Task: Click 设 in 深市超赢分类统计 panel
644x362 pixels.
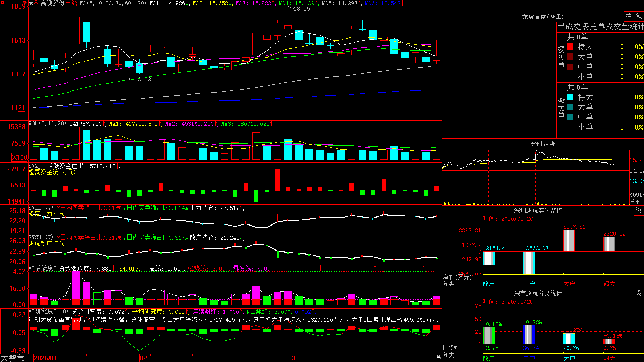Action: (639, 293)
